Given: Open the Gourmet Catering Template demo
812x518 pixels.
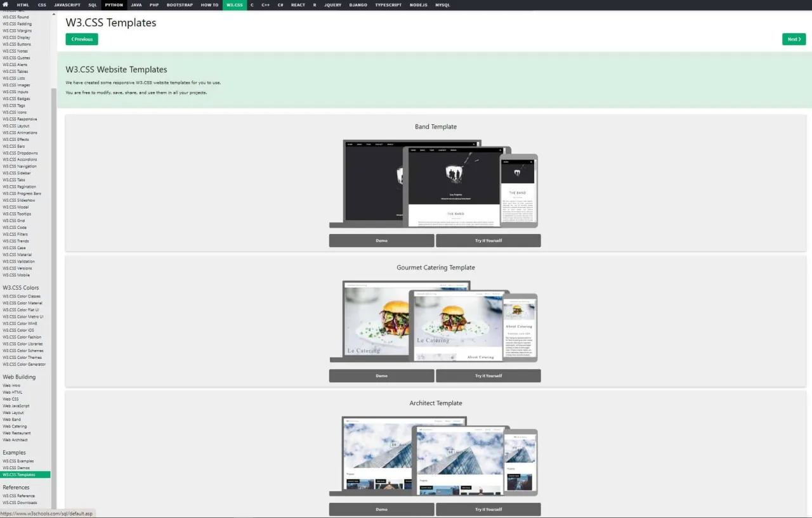Looking at the screenshot, I should click(381, 375).
